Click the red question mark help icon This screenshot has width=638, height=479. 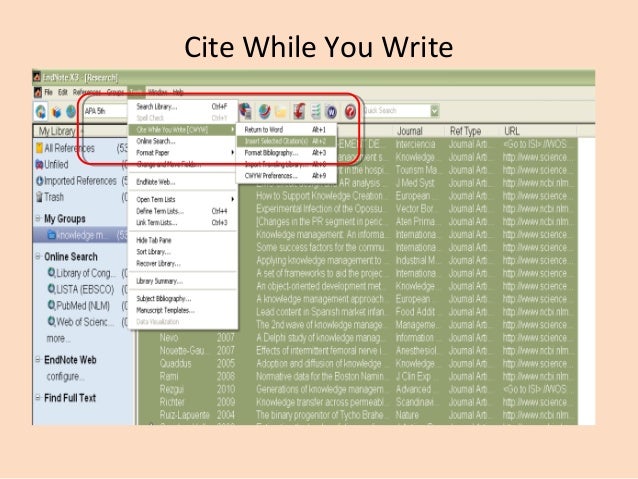tap(350, 111)
